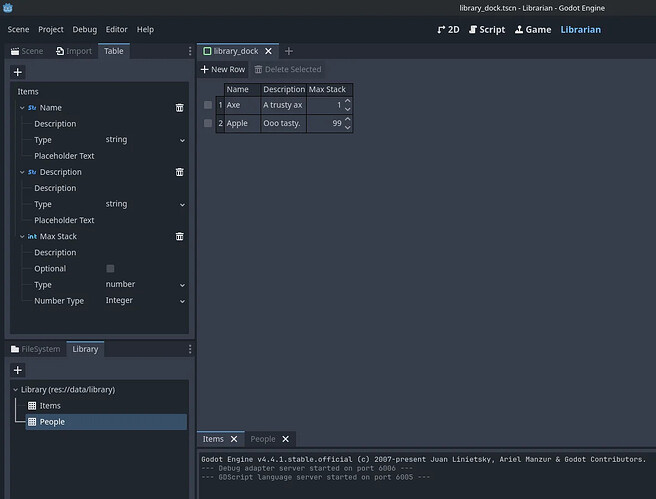Viewport: 656px width, 499px height.
Task: Select the Axe row checkbox
Action: click(x=208, y=105)
